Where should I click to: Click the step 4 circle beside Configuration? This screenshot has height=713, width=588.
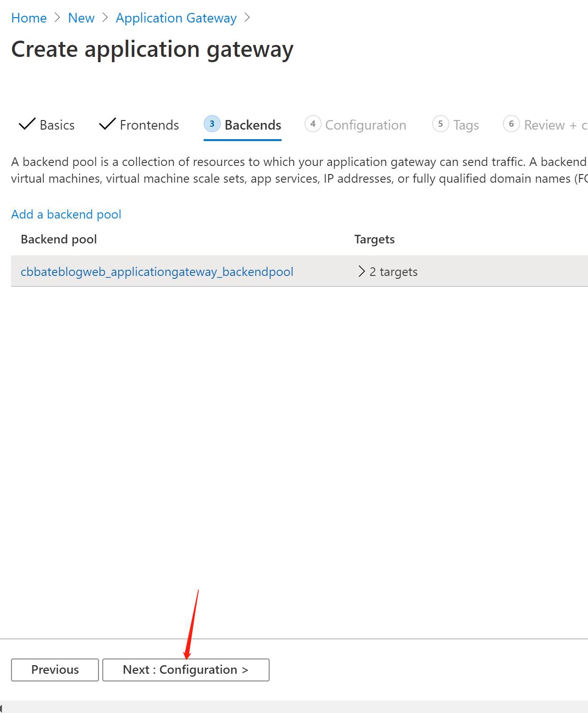(313, 124)
